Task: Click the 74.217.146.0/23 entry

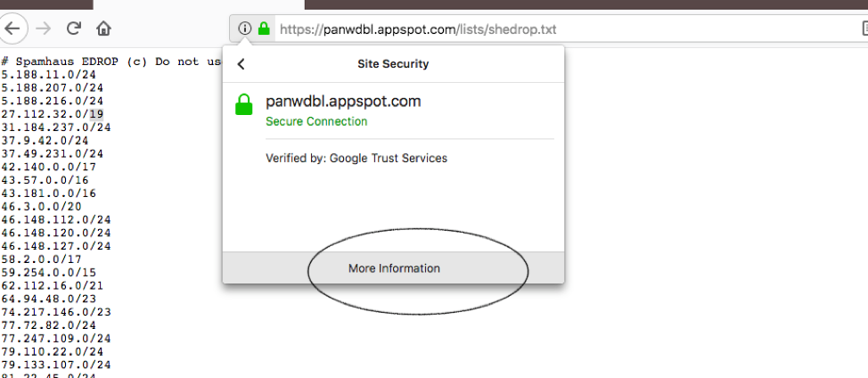Action: (56, 312)
